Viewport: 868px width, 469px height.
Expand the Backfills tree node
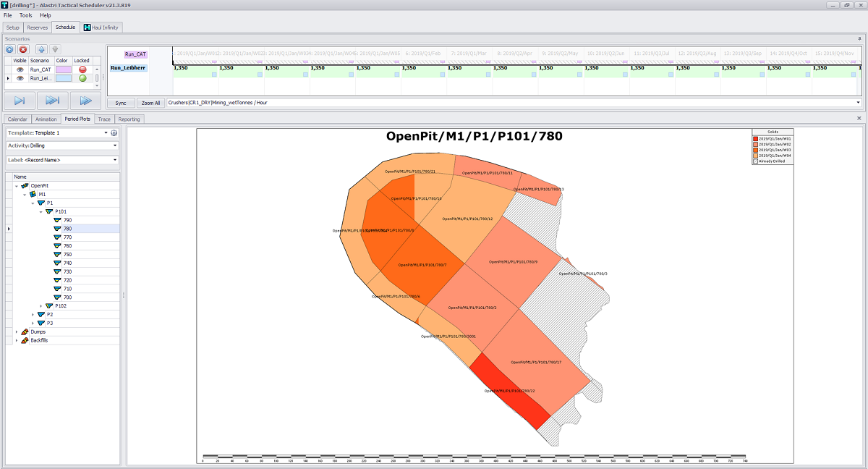point(17,340)
